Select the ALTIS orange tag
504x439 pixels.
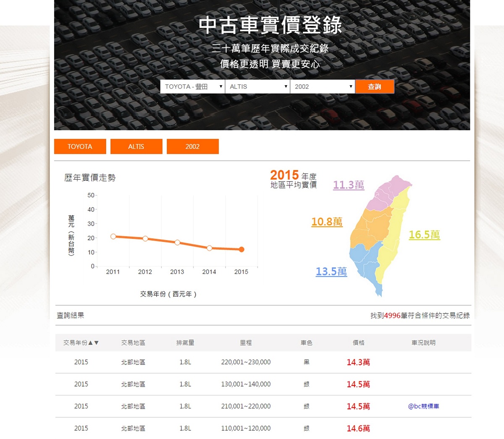[136, 146]
